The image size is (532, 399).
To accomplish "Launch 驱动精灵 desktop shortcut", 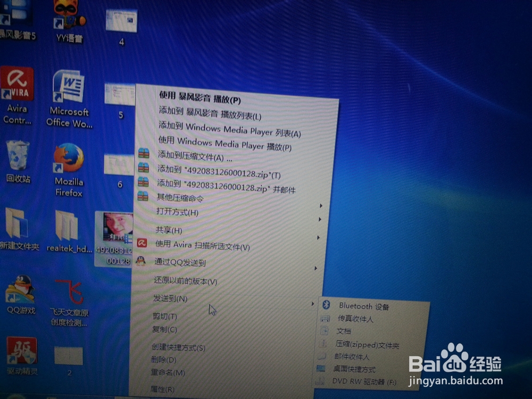I will tap(22, 356).
